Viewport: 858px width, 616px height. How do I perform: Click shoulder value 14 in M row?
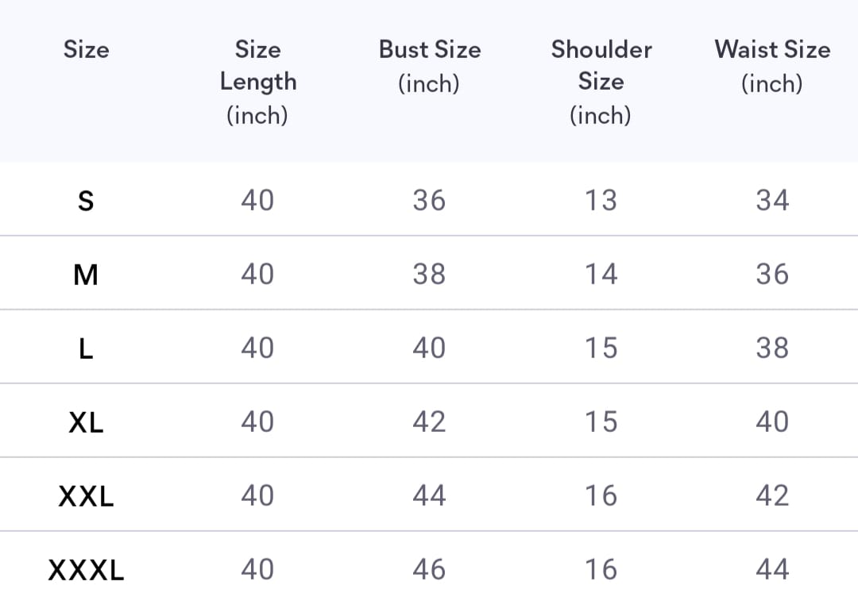click(x=601, y=274)
